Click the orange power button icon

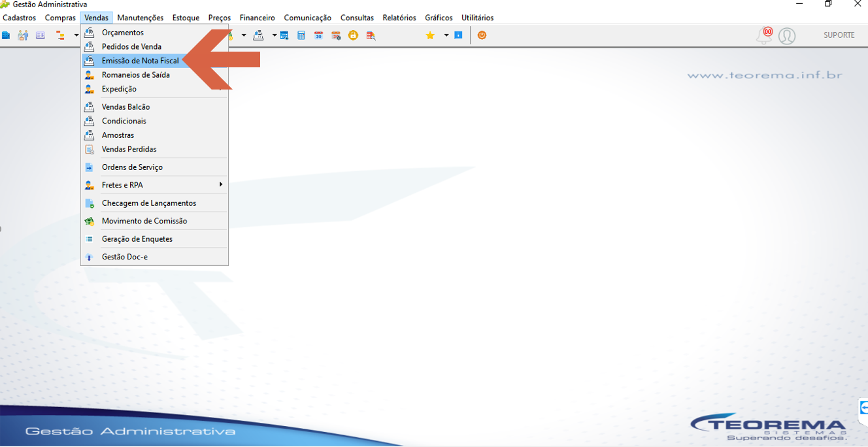click(x=482, y=35)
